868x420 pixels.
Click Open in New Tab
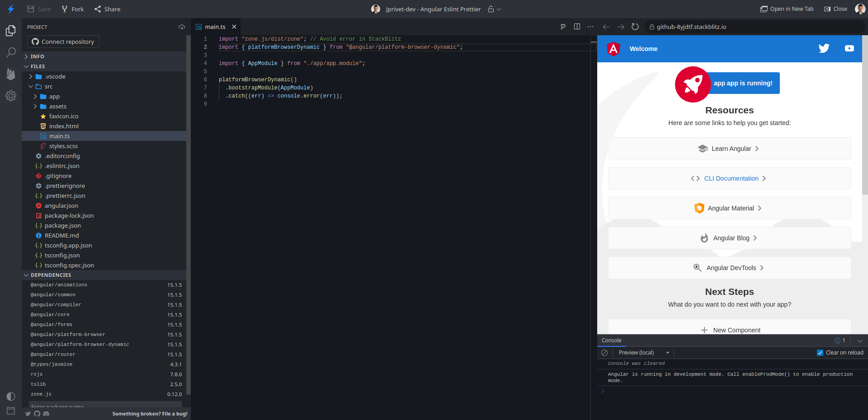tap(787, 9)
